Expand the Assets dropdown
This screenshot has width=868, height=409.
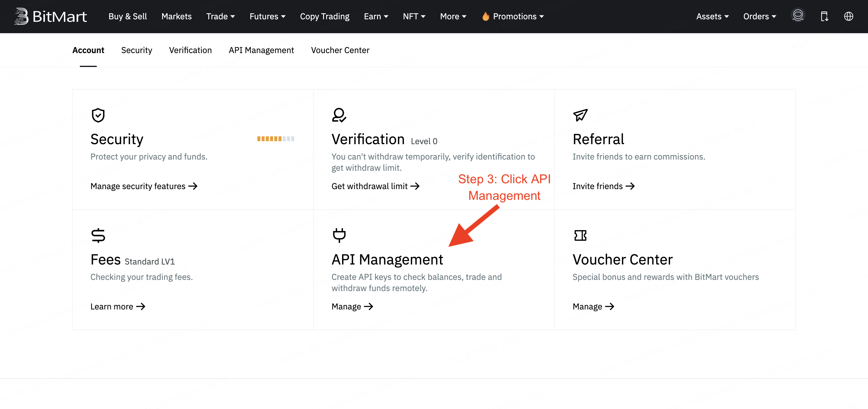click(712, 16)
